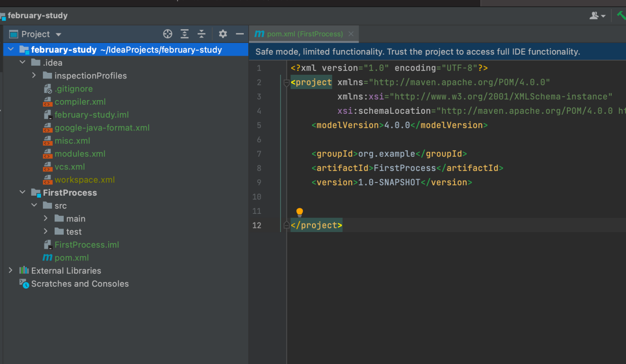Select workspace.xml in tree
626x364 pixels.
click(x=84, y=179)
